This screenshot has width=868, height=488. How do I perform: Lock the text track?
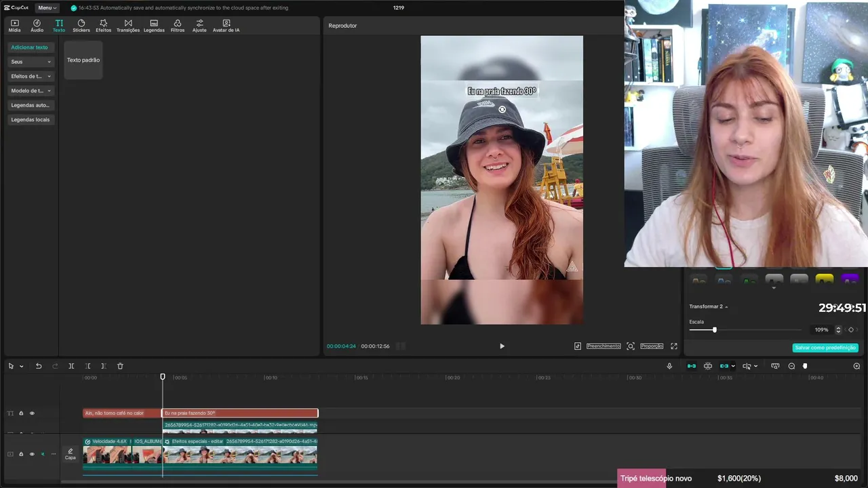pos(21,413)
